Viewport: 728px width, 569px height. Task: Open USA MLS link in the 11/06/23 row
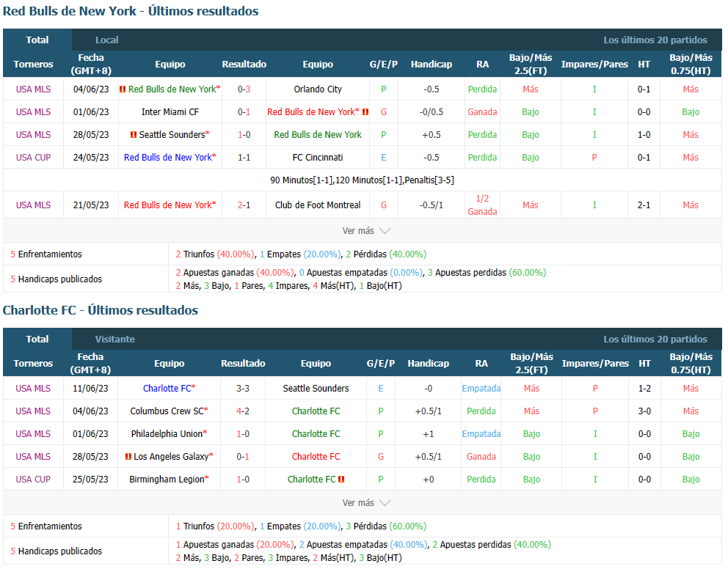pos(33,388)
